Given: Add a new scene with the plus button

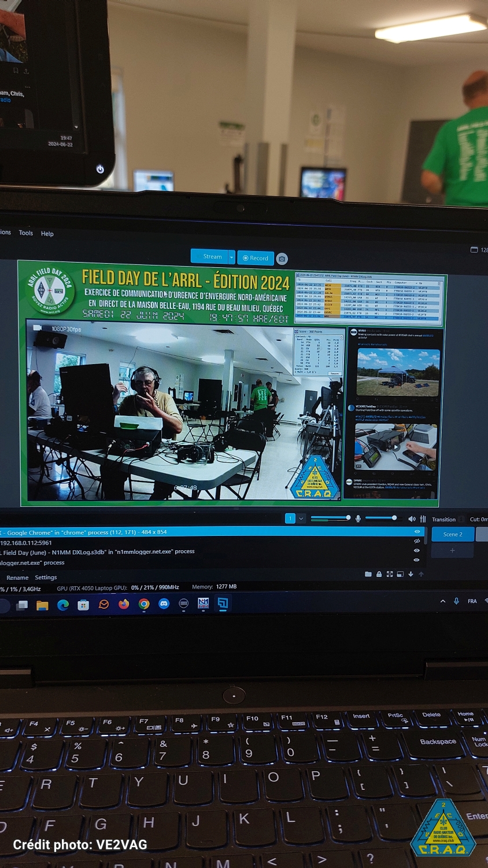Looking at the screenshot, I should click(453, 550).
